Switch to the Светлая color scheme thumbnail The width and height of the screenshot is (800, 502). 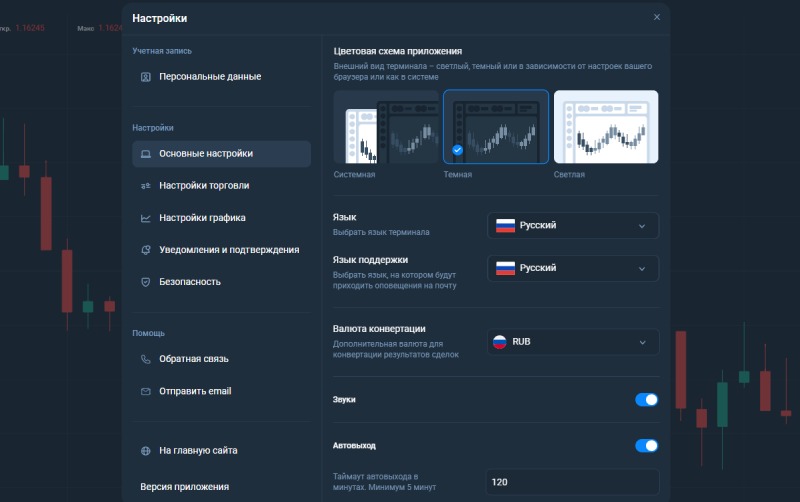point(606,127)
